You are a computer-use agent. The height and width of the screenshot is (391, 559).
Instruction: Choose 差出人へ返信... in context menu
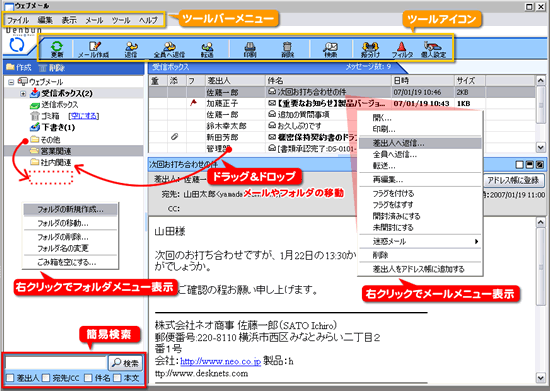[420, 143]
